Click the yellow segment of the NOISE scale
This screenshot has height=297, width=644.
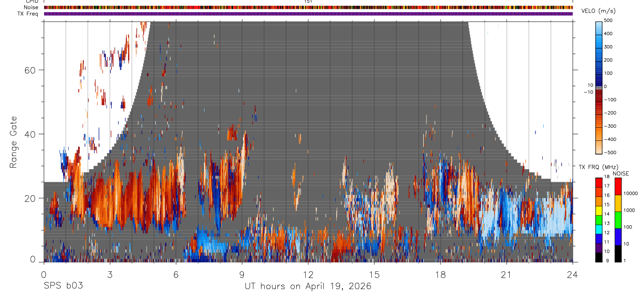pyautogui.click(x=618, y=204)
